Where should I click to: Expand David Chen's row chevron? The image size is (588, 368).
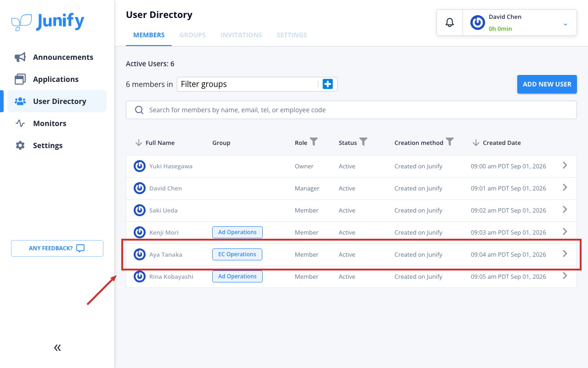pos(565,187)
